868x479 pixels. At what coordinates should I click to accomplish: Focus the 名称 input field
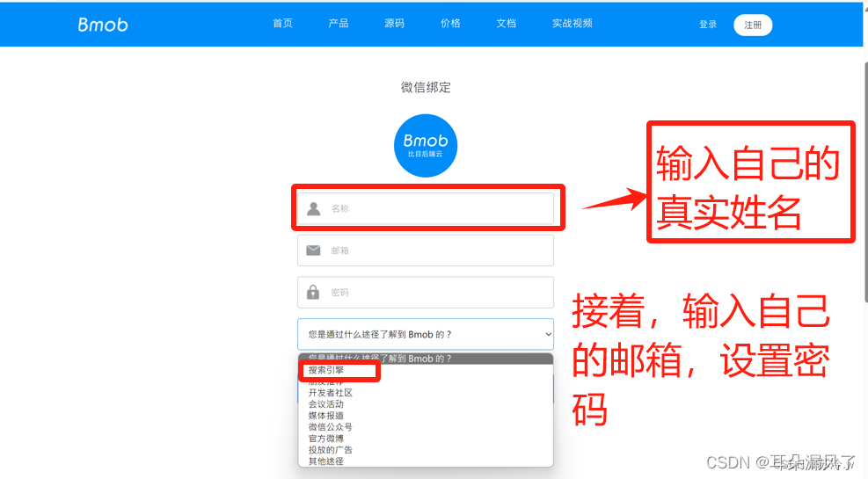coord(425,208)
